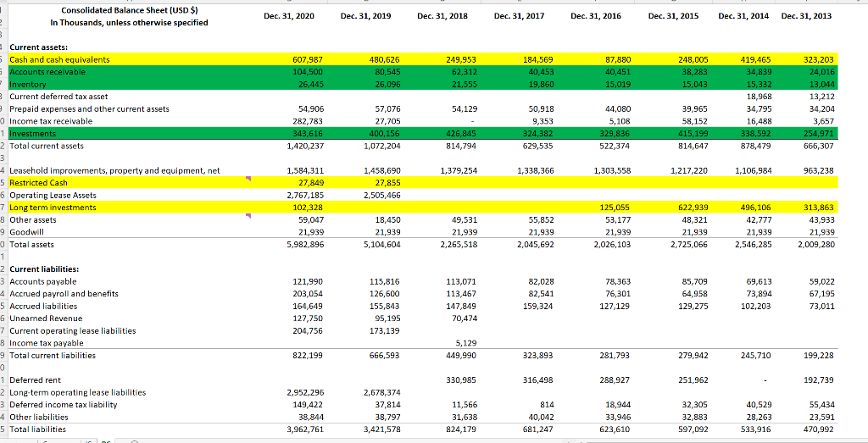Select 'Leasehold improvements, property and equipment, net' label
868x443 pixels.
[x=114, y=171]
